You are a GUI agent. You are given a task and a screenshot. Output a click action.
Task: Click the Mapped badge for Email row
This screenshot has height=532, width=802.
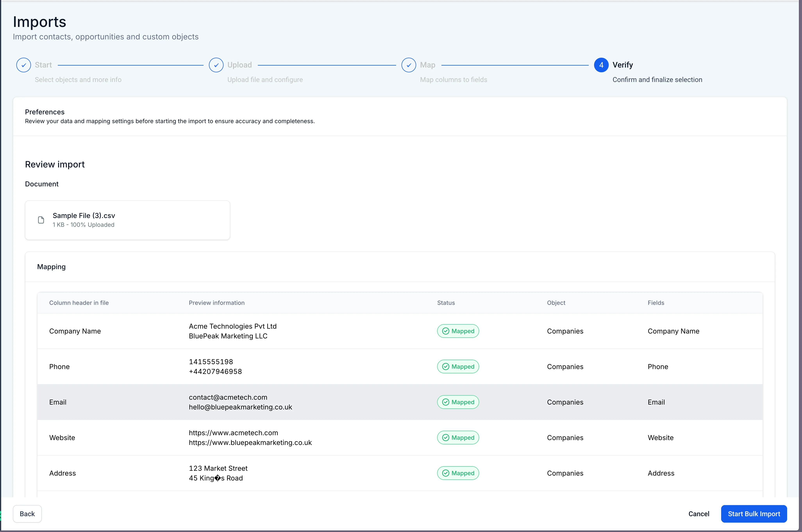click(458, 402)
